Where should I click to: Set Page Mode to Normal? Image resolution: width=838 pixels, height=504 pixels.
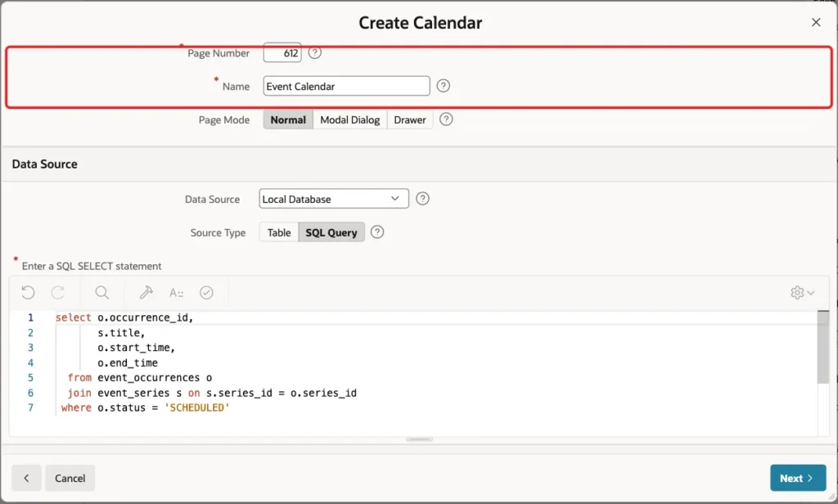[x=288, y=119]
